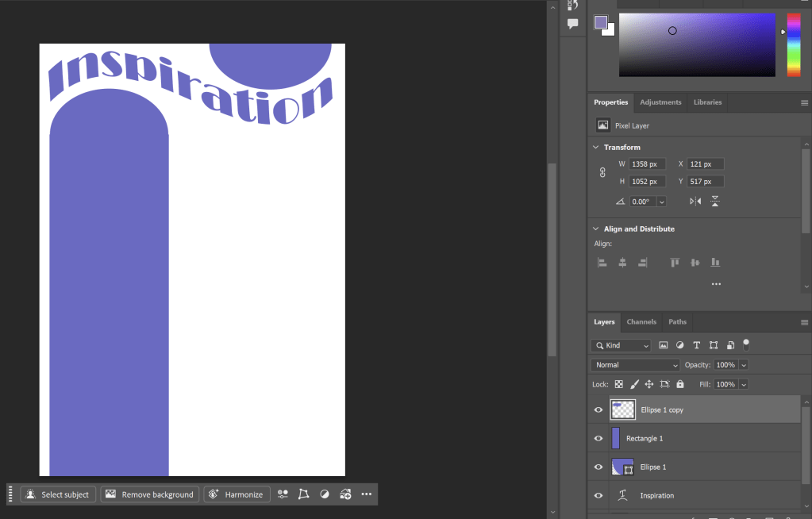Click the flip vertical icon in Transform
The width and height of the screenshot is (812, 519).
(715, 202)
